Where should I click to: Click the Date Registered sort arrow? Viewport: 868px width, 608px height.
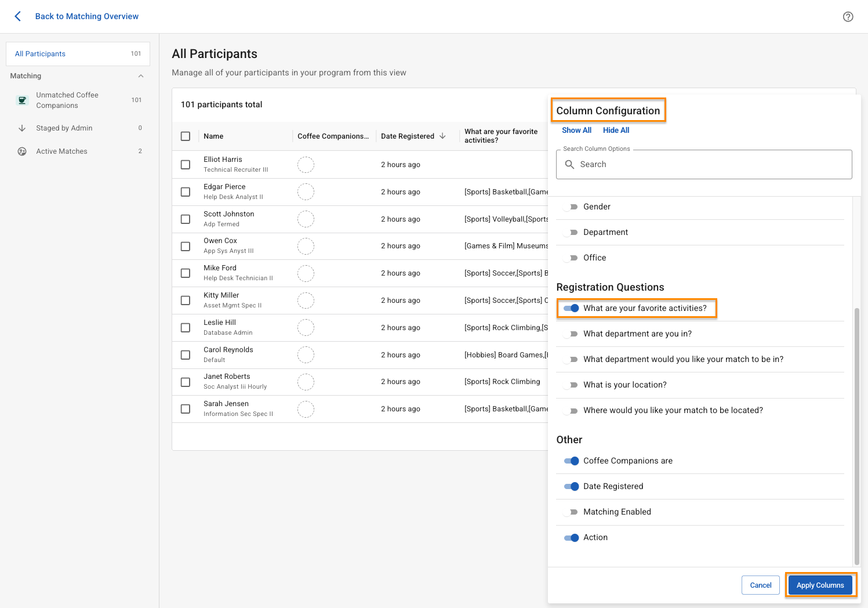coord(442,136)
